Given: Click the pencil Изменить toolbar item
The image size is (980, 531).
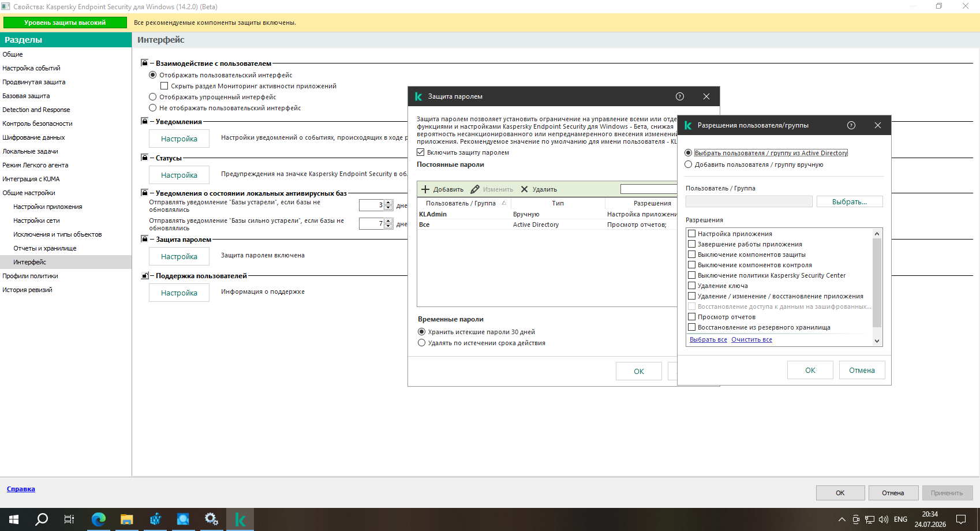Looking at the screenshot, I should [492, 189].
